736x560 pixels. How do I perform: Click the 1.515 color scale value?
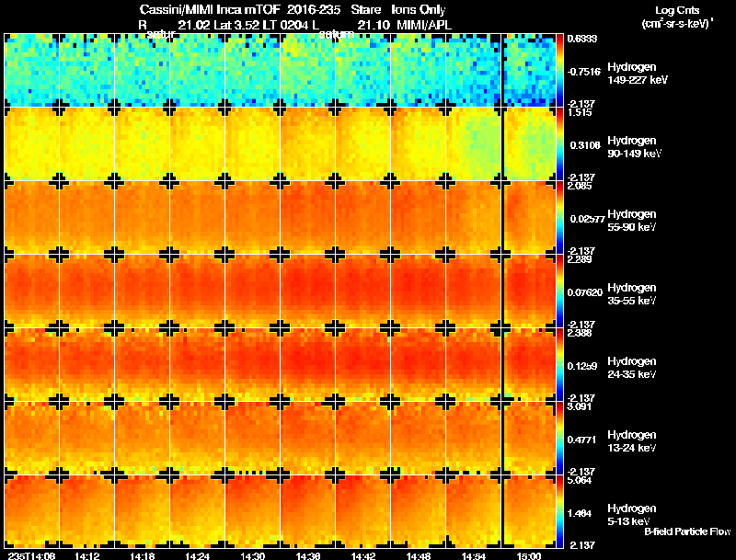[x=580, y=112]
